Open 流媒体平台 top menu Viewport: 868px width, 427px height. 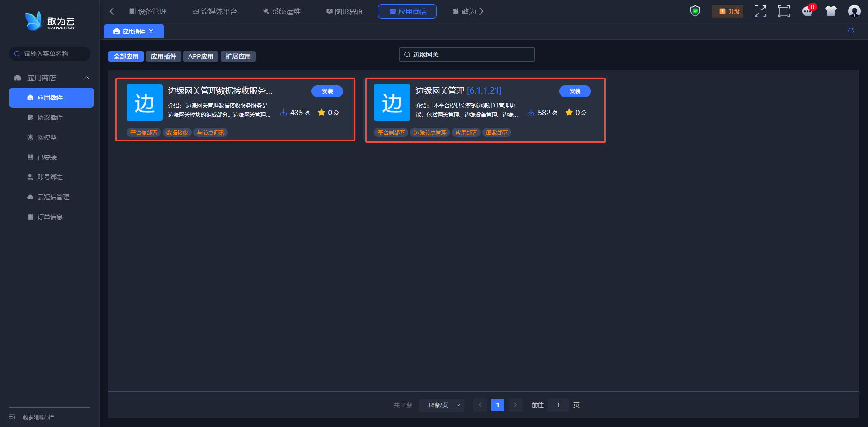click(215, 11)
